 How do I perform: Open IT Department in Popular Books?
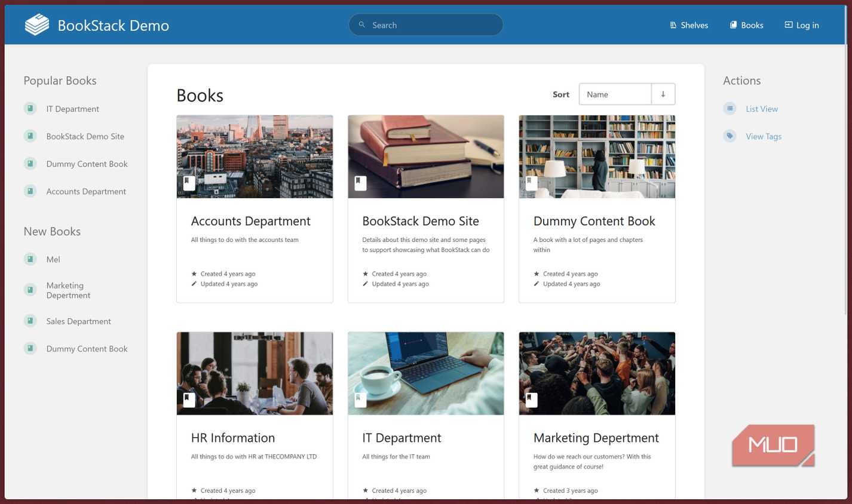[x=73, y=109]
